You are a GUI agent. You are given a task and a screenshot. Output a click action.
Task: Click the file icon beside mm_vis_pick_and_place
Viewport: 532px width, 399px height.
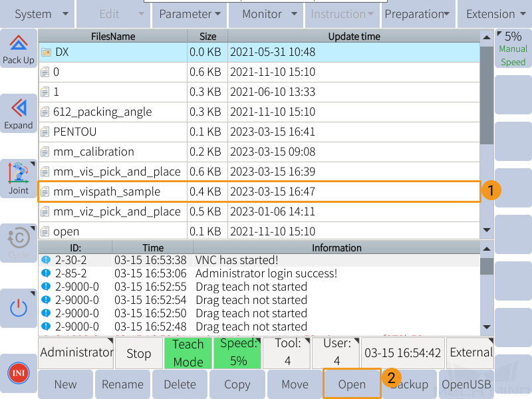(x=45, y=172)
